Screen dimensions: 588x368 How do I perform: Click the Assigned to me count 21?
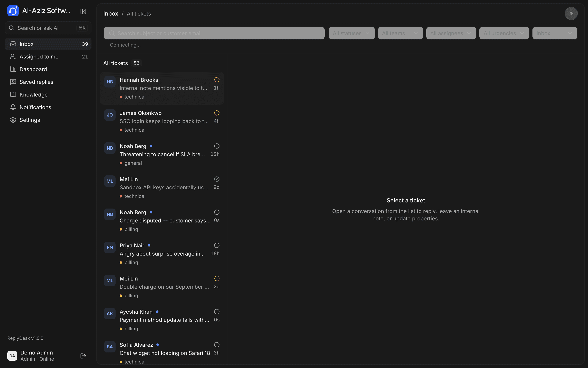85,56
